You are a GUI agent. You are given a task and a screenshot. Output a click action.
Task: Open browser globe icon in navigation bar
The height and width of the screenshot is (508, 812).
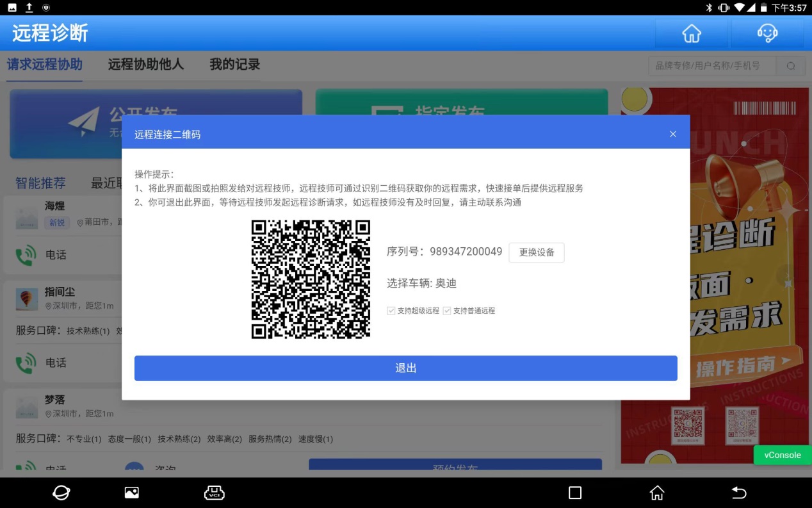(x=61, y=492)
